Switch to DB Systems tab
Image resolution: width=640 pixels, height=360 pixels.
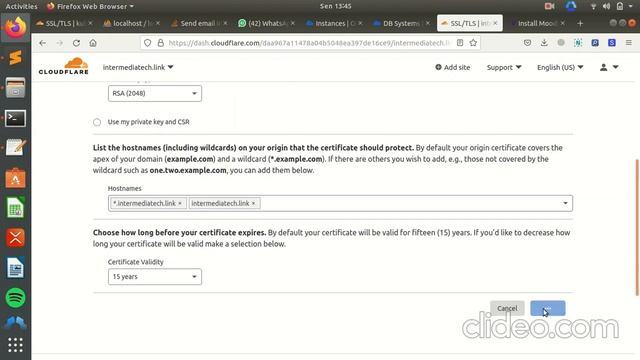pyautogui.click(x=401, y=23)
